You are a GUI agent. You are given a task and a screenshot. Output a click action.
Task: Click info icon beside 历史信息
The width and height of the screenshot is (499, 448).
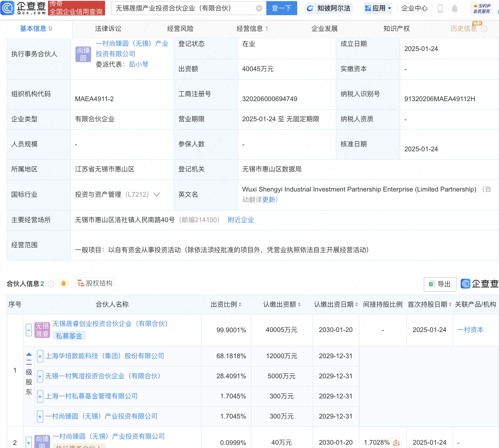(484, 29)
